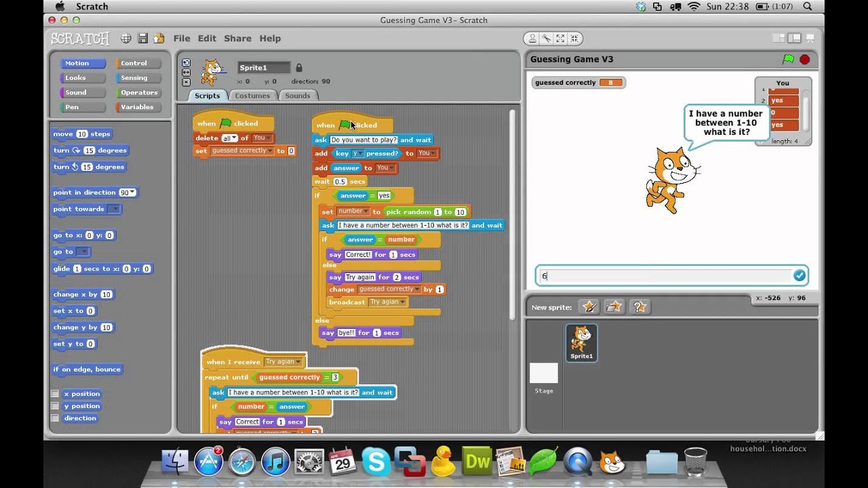Select the Sprite1 thumbnail in sprite list
Viewport: 868px width, 488px height.
point(581,342)
